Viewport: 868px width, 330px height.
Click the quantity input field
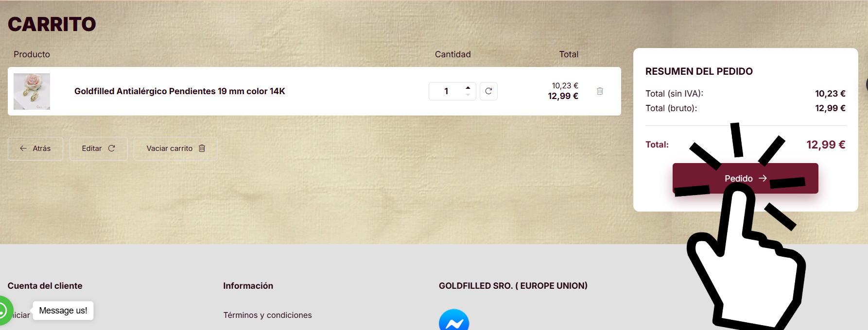[446, 91]
